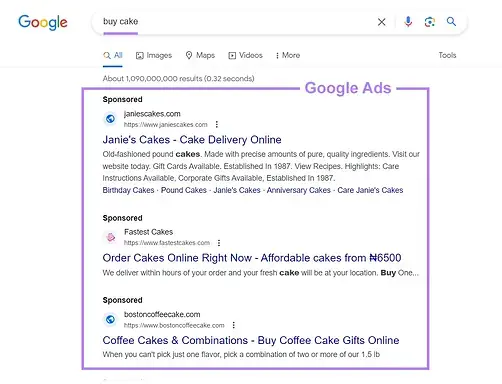Screen dimensions: 502x384
Task: Open Janie's Cakes - Cake Delivery Online
Action: (192, 140)
